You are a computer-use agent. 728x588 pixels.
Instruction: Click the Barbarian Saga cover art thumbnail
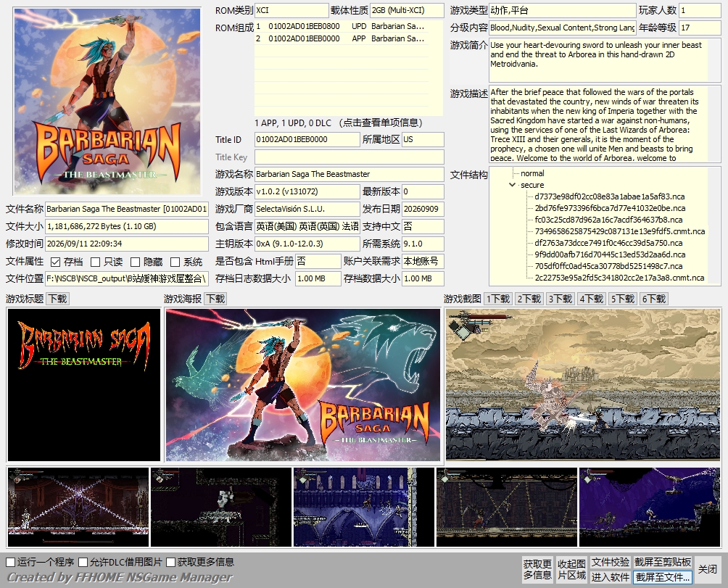point(107,102)
